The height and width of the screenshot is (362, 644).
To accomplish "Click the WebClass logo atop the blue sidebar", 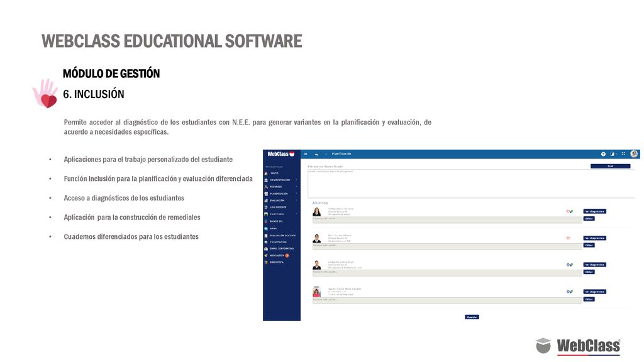I will coord(281,154).
